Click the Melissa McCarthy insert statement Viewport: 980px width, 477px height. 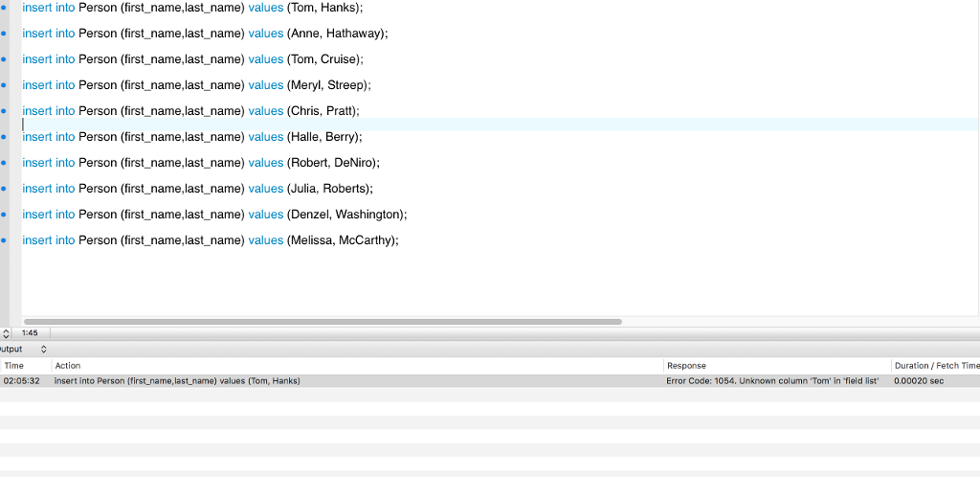[210, 240]
